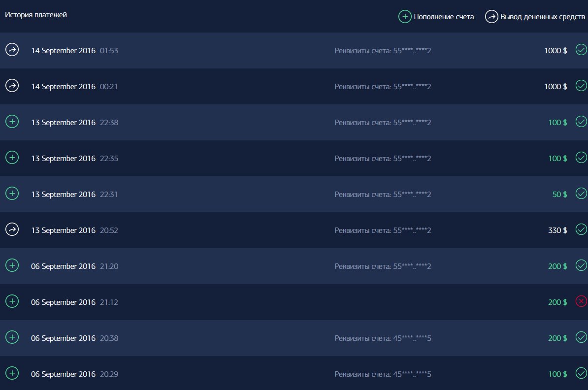Click the success checkmark for the 330 $ withdrawal
588x390 pixels.
(581, 229)
